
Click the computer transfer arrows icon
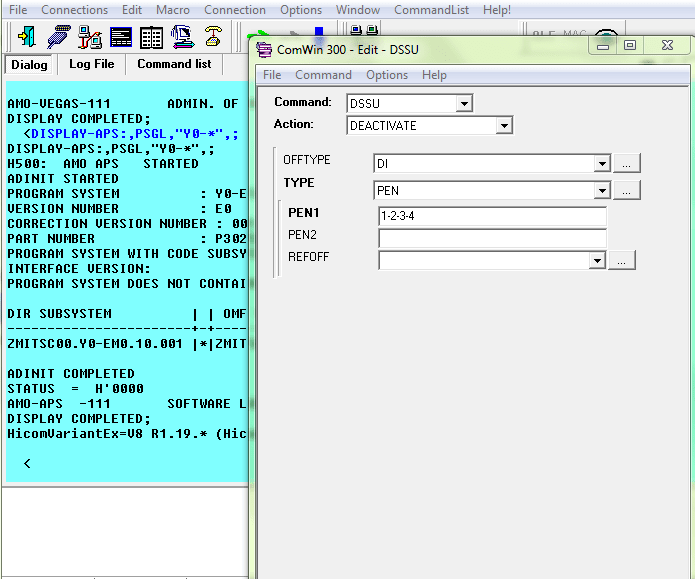[183, 37]
